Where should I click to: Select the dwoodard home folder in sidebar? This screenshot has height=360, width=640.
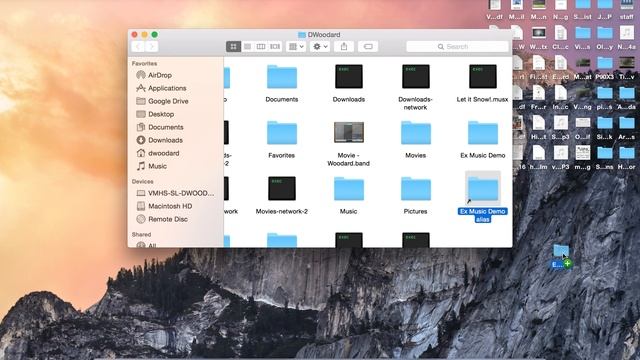(163, 153)
